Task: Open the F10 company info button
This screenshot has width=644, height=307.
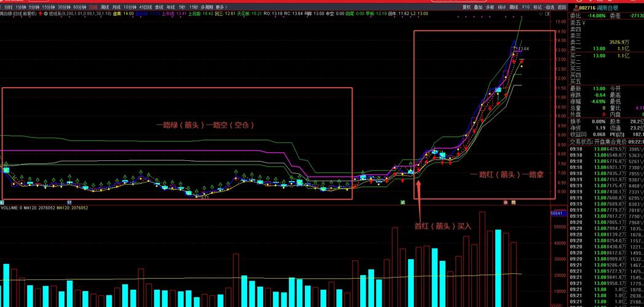Action: point(525,7)
